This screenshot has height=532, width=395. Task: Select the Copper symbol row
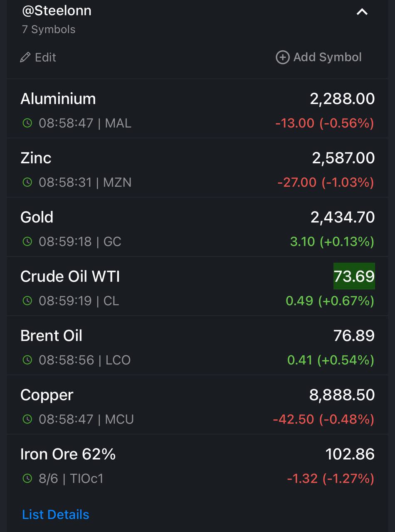tap(197, 405)
